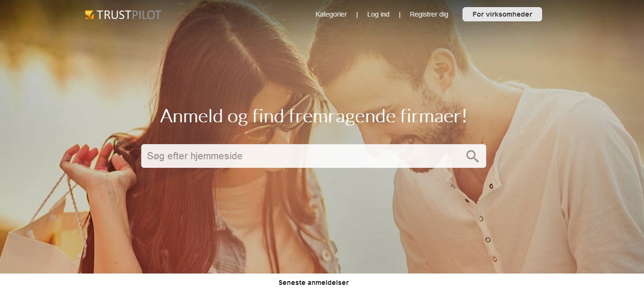Open the For virksomheder button
This screenshot has width=644, height=292.
tap(502, 14)
